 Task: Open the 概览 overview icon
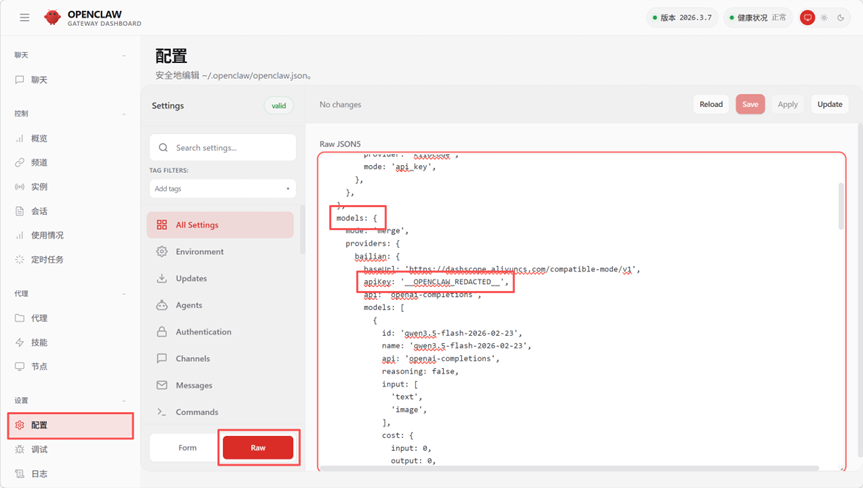(19, 139)
